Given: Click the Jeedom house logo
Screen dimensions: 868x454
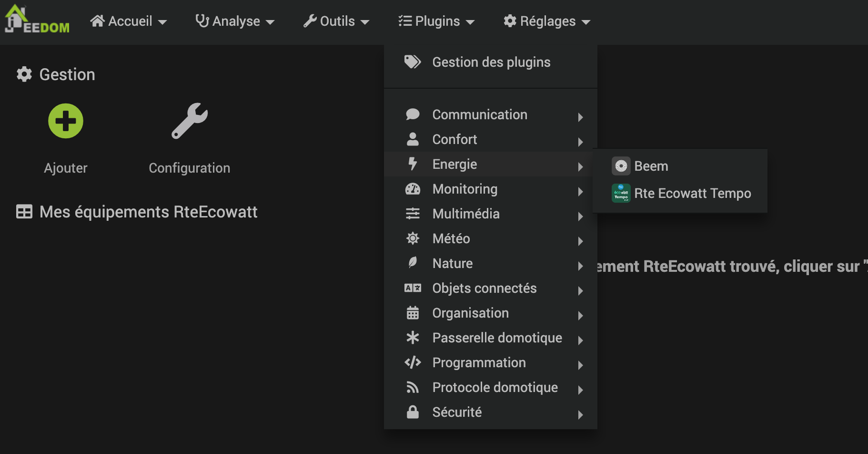Looking at the screenshot, I should (37, 19).
